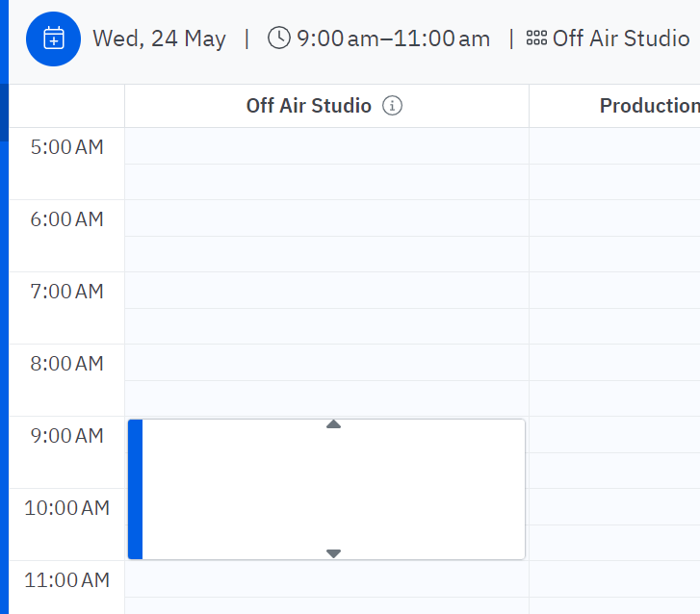Screen dimensions: 700x614
Task: Select the date Wed, 24 May
Action: pyautogui.click(x=159, y=39)
